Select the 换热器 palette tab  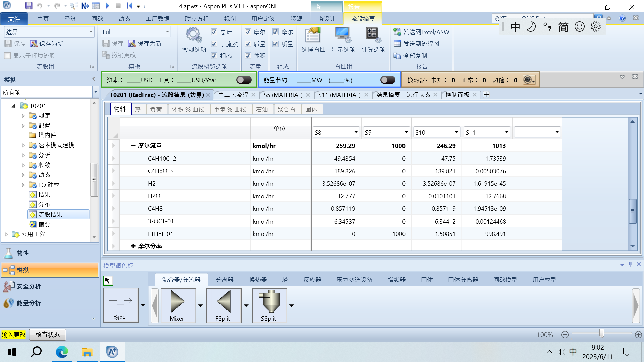pos(258,280)
